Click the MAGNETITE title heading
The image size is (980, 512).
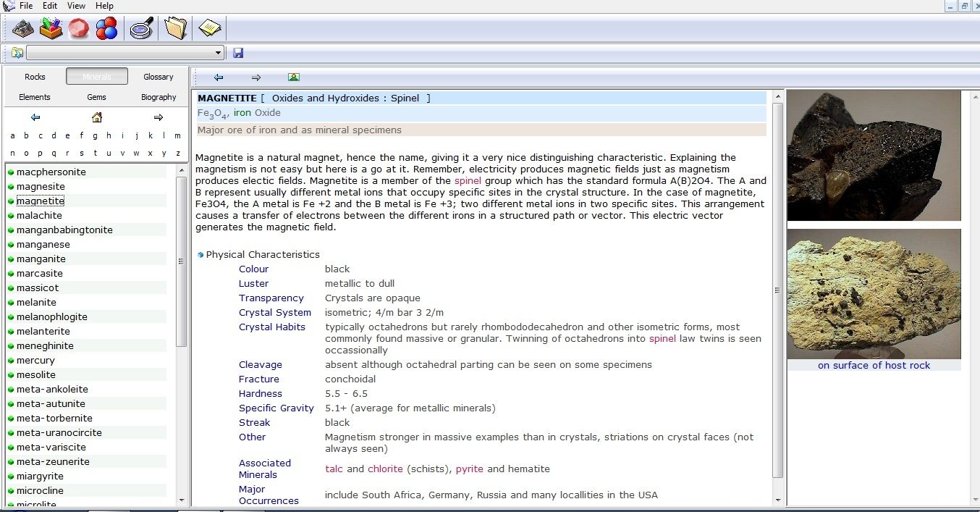(227, 98)
